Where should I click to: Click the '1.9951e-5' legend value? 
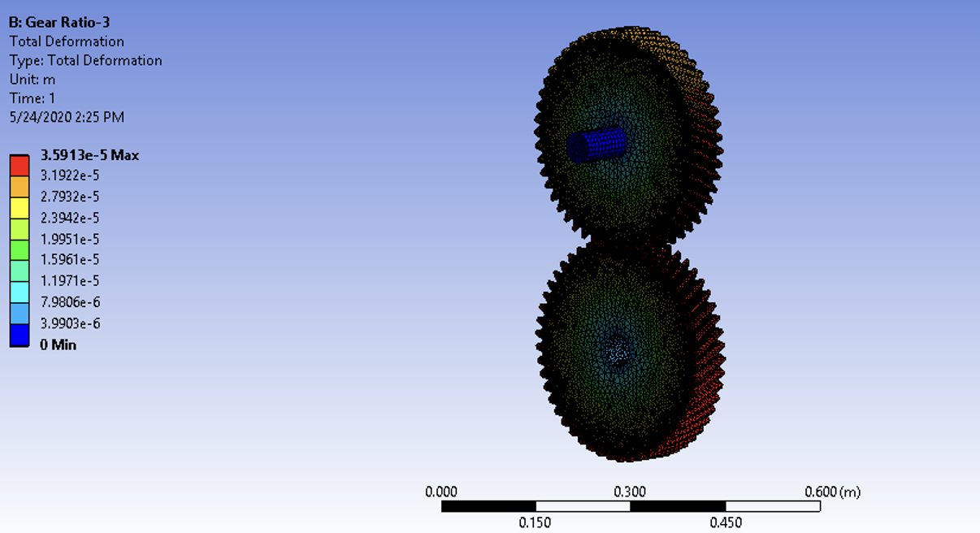(71, 239)
